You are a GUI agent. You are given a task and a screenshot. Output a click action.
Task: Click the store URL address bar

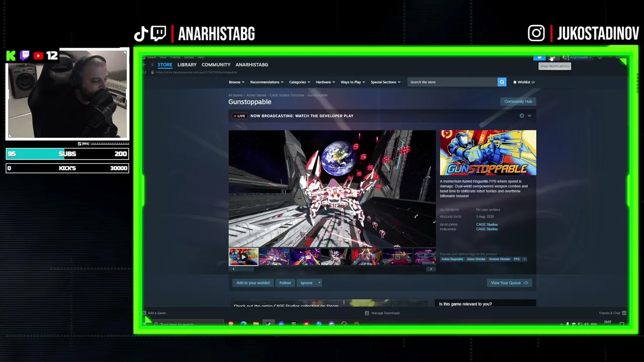click(196, 72)
